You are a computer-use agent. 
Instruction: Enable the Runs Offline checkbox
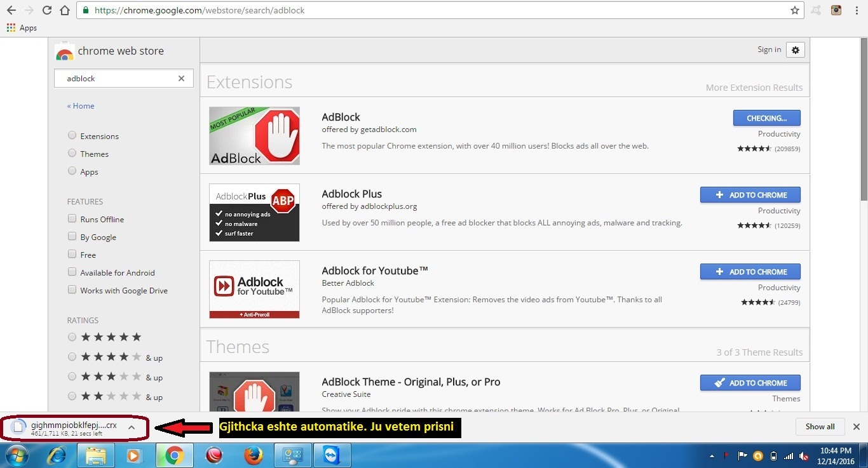[72, 218]
